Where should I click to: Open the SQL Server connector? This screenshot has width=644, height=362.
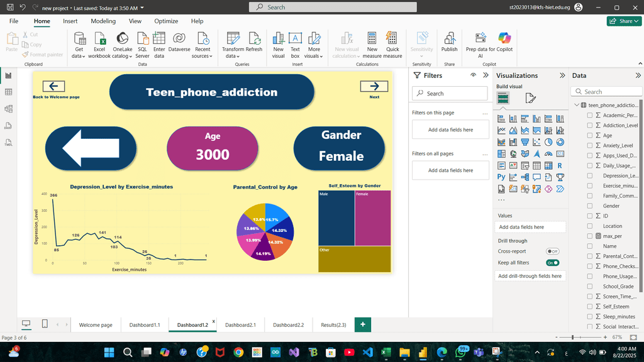[x=143, y=39]
